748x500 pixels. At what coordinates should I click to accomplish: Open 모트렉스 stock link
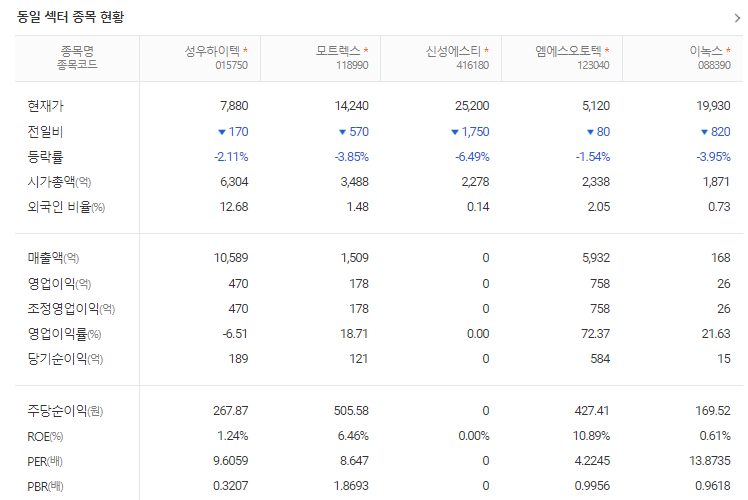click(x=338, y=51)
